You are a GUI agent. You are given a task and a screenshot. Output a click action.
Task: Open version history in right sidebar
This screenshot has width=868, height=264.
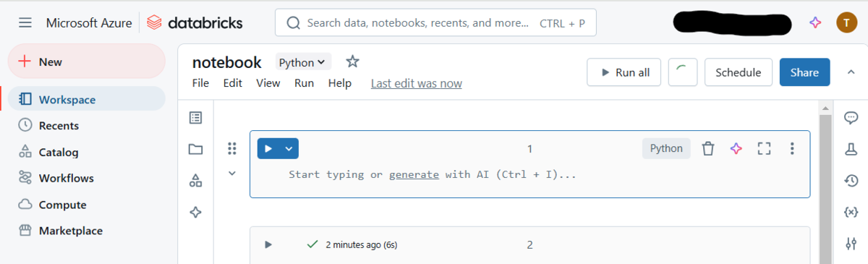coord(851,181)
